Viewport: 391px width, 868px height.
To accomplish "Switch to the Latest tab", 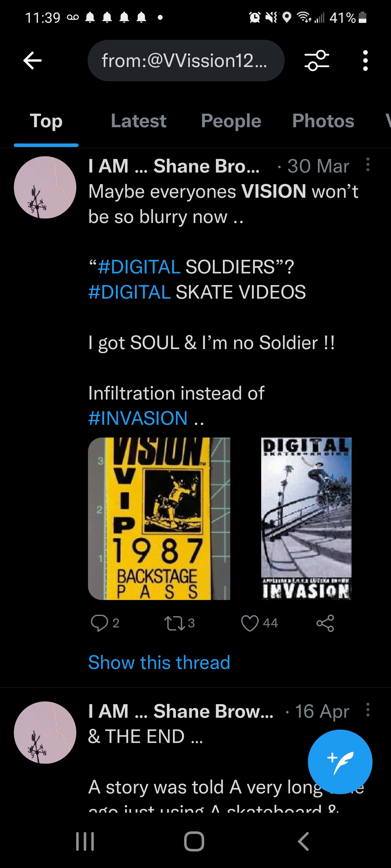I will coord(138,121).
